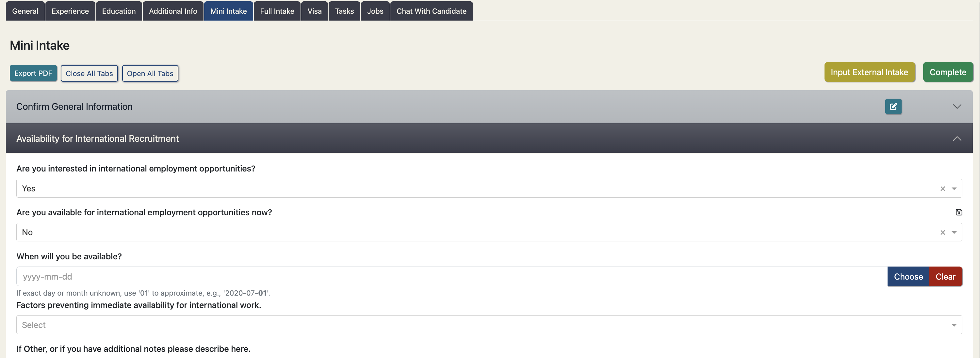The height and width of the screenshot is (358, 980).
Task: Open the Visa tab
Action: 314,11
